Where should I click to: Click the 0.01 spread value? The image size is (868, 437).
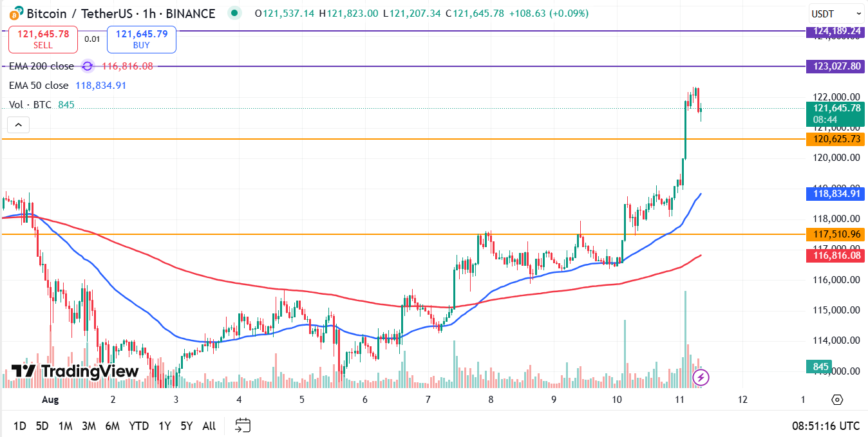(92, 39)
